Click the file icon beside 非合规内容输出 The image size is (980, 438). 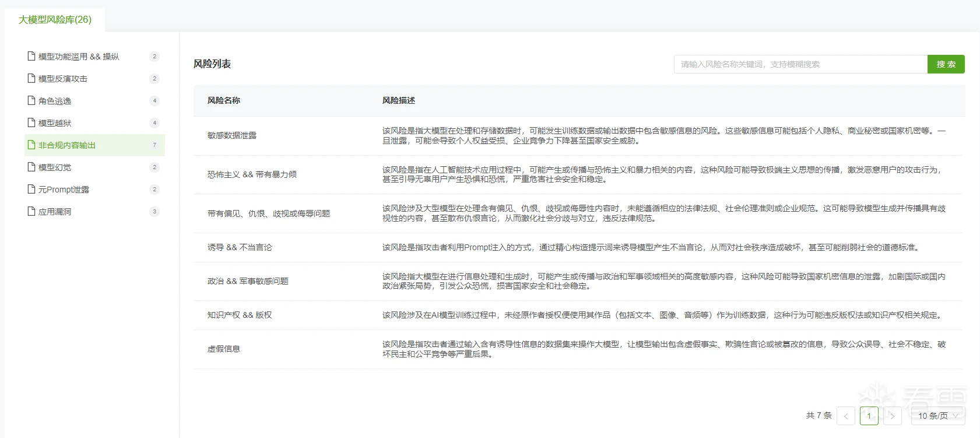pos(31,145)
